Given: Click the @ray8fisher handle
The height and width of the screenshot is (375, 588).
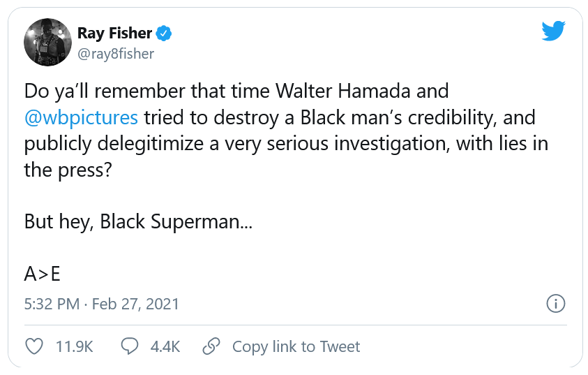Looking at the screenshot, I should [x=116, y=53].
